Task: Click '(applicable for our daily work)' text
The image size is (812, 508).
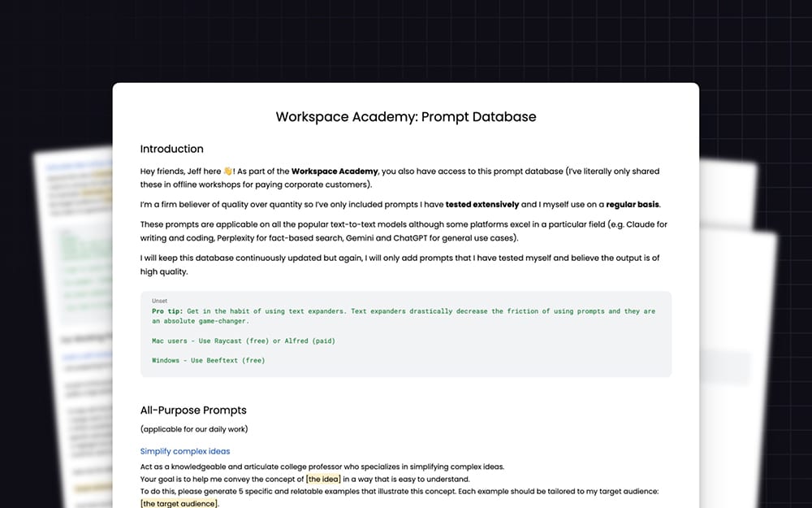Action: 194,429
